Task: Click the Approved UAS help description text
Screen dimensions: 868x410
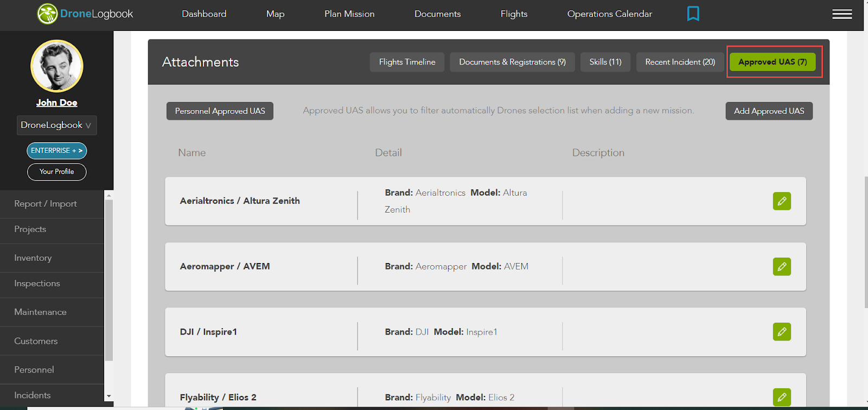Action: pyautogui.click(x=499, y=111)
